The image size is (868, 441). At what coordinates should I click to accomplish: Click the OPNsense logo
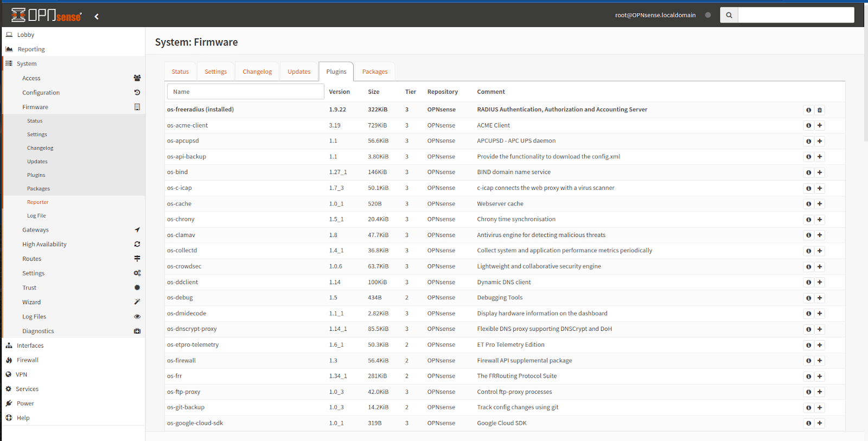(x=47, y=15)
